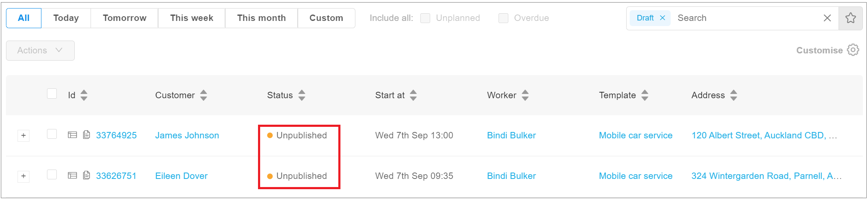Click document icon for job 33626751
The height and width of the screenshot is (199, 868).
[x=86, y=175]
